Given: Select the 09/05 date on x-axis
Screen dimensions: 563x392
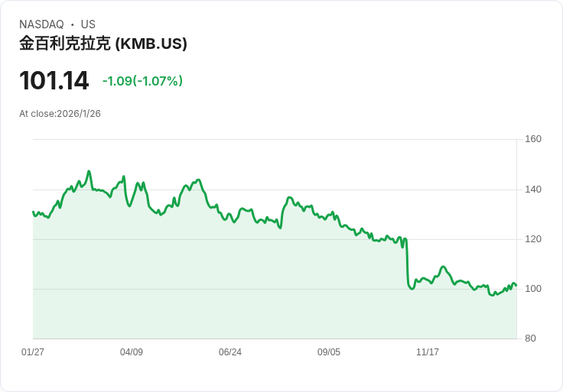Looking at the screenshot, I should [329, 352].
